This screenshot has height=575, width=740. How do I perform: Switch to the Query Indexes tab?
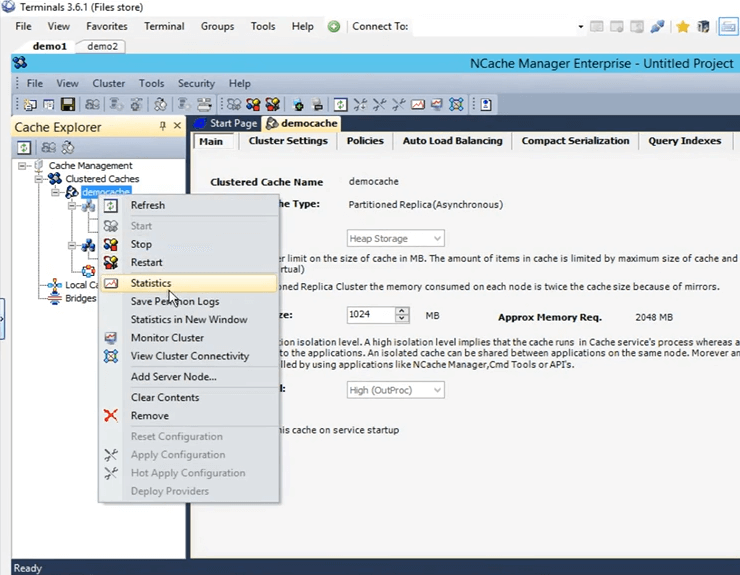click(x=684, y=141)
